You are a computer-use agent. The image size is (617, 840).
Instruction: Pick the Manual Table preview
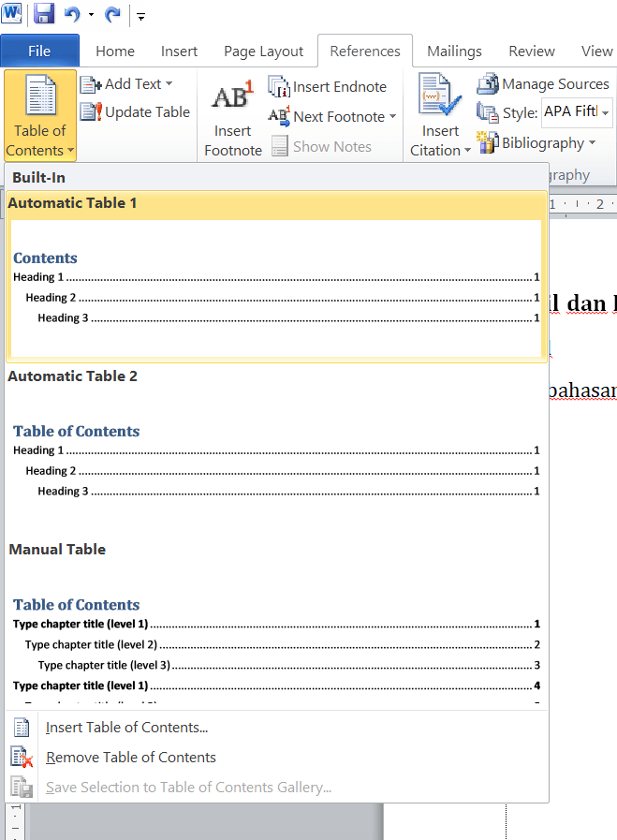click(x=275, y=637)
